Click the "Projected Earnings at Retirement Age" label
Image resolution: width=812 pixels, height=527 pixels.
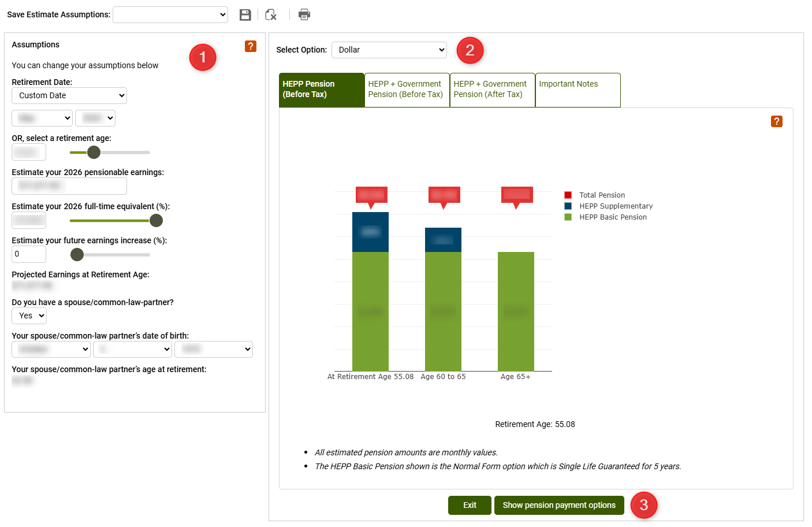pos(81,275)
